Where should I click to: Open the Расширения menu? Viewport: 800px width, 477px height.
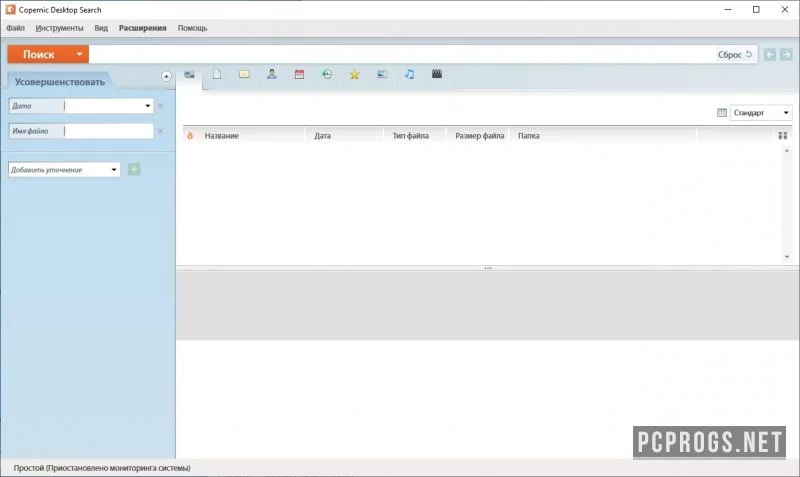pos(142,28)
